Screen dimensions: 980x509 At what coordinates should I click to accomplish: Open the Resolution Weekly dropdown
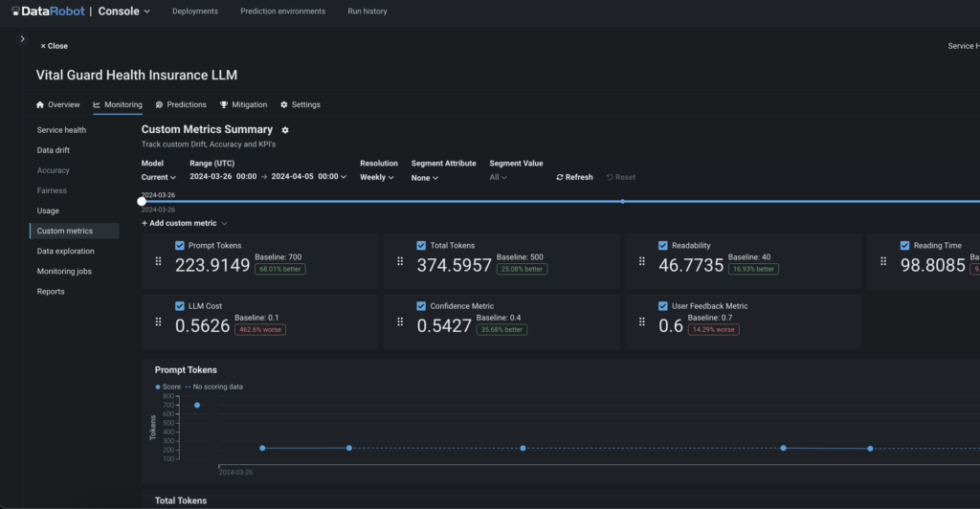377,177
